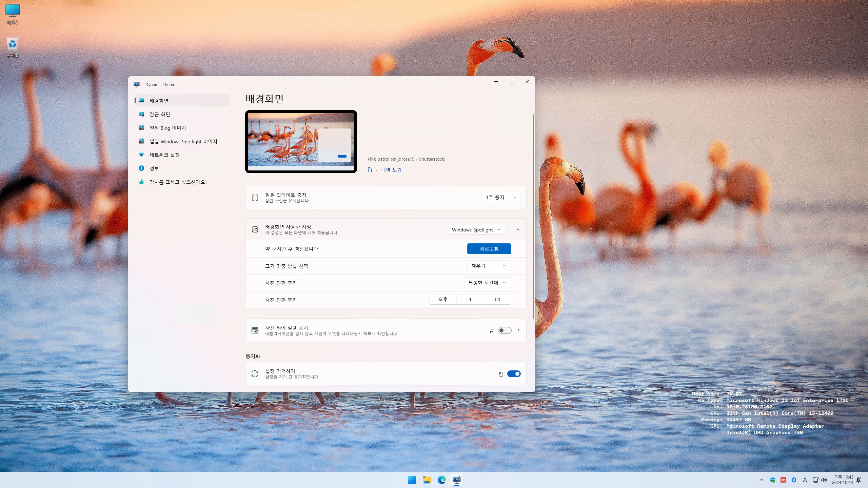868x488 pixels.
Task: Open notifications bell icon
Action: coord(859,480)
